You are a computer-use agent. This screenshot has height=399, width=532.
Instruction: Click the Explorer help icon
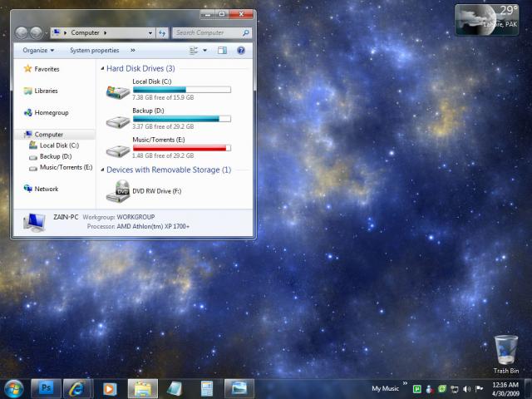coord(241,51)
